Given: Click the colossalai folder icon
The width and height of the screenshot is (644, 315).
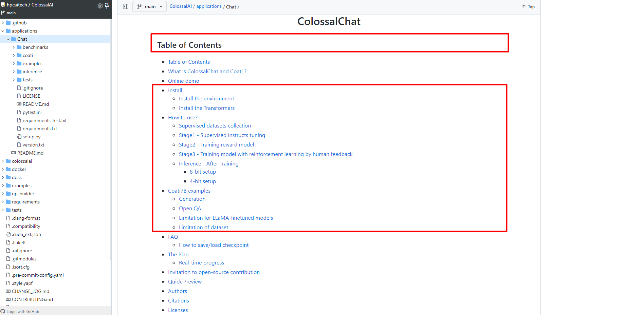Looking at the screenshot, I should pyautogui.click(x=8, y=161).
